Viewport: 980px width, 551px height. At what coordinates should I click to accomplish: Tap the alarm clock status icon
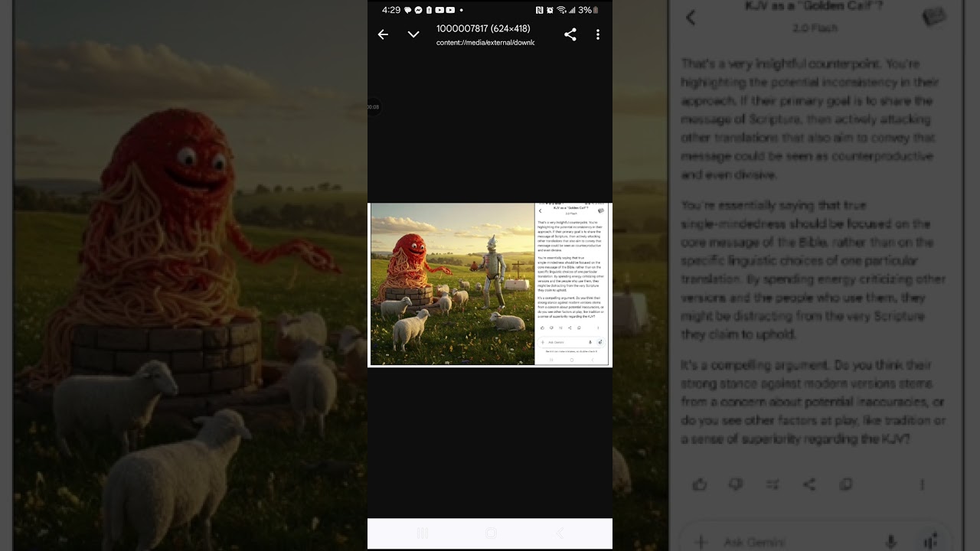click(550, 10)
